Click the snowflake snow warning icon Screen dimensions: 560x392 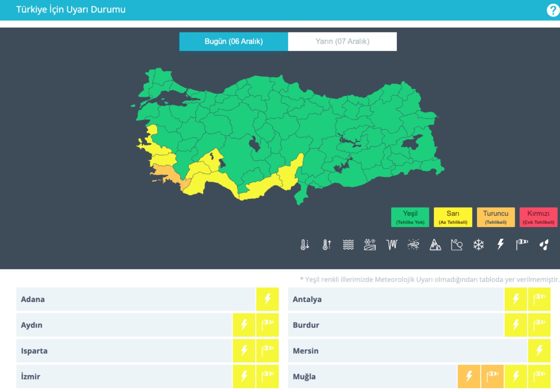478,245
